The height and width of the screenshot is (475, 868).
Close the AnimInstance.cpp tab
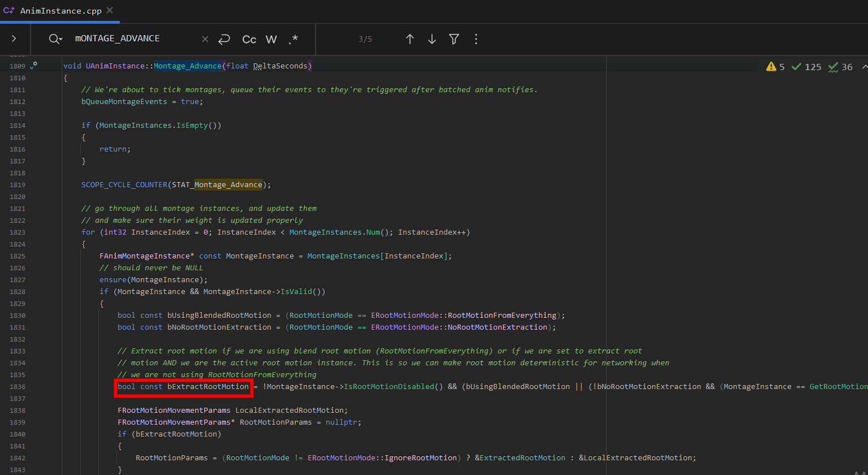[x=110, y=11]
